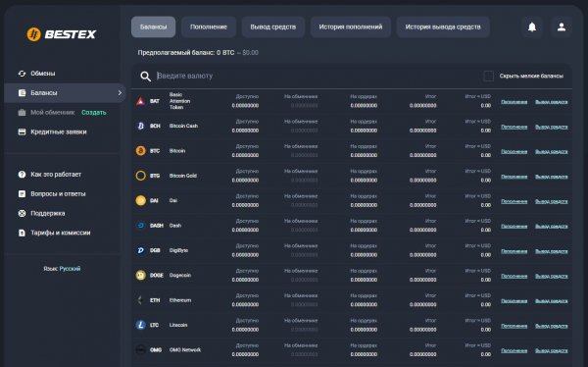Viewport: 588px width, 367px height.
Task: Click the Мой обменник label
Action: pyautogui.click(x=53, y=112)
